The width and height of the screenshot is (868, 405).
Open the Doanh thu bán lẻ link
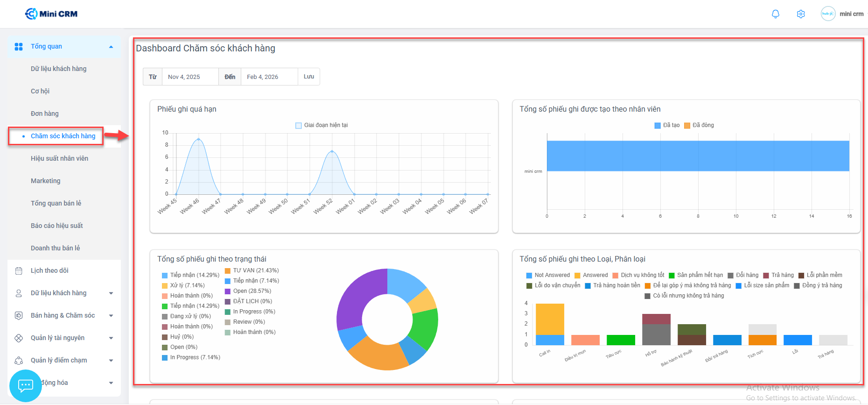click(x=55, y=248)
